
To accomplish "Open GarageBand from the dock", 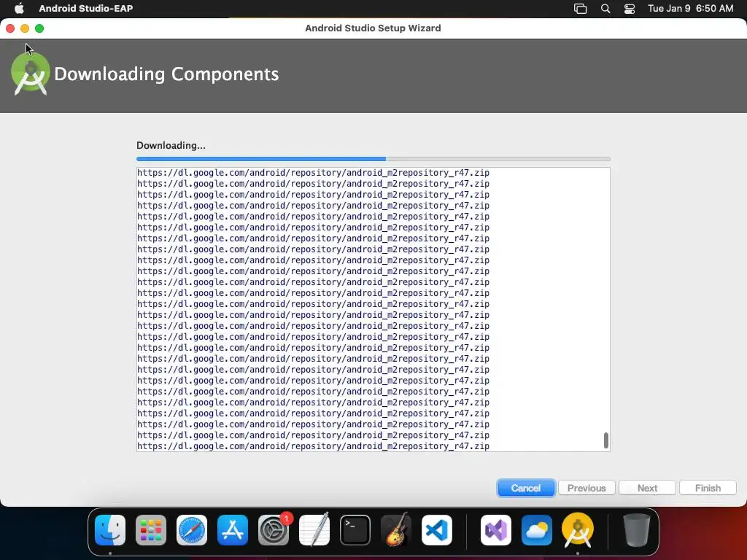I will tap(396, 530).
